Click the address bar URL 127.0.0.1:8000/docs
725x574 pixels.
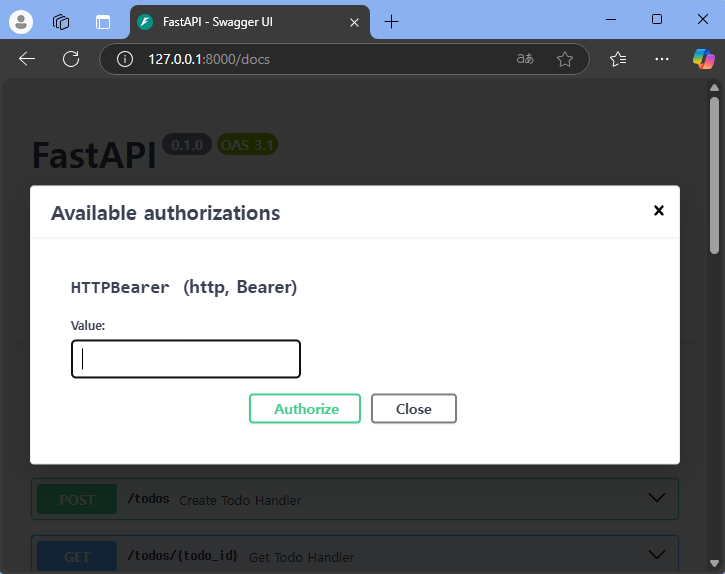click(x=209, y=59)
